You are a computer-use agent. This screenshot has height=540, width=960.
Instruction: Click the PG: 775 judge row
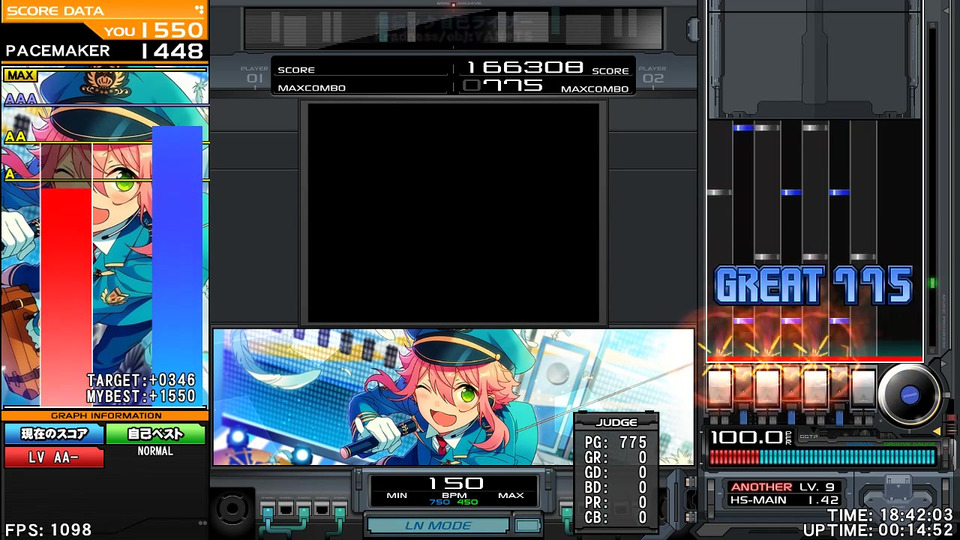point(615,443)
